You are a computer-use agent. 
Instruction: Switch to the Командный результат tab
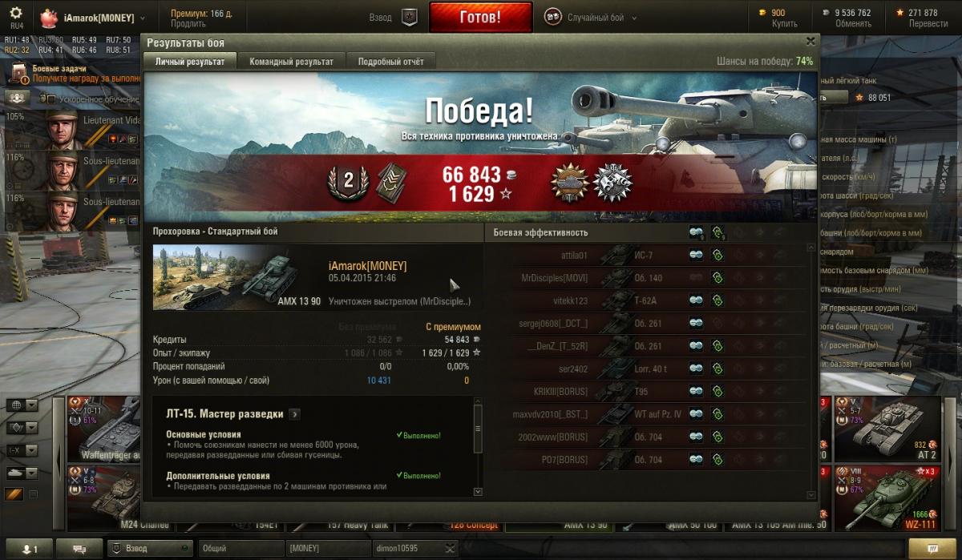[291, 61]
